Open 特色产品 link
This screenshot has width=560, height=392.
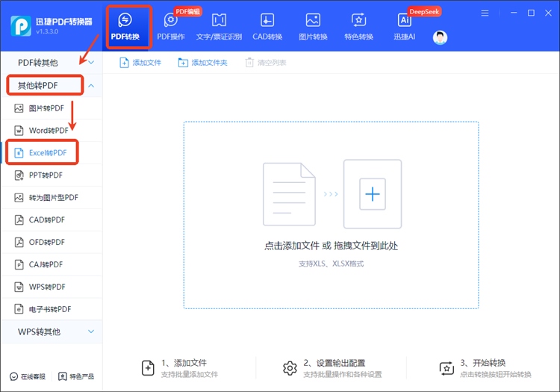76,376
